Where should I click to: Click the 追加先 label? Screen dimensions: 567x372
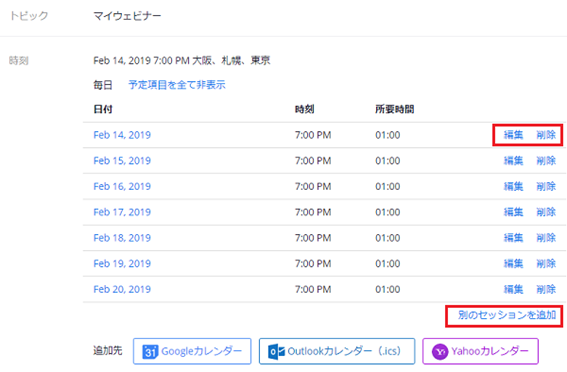point(107,350)
